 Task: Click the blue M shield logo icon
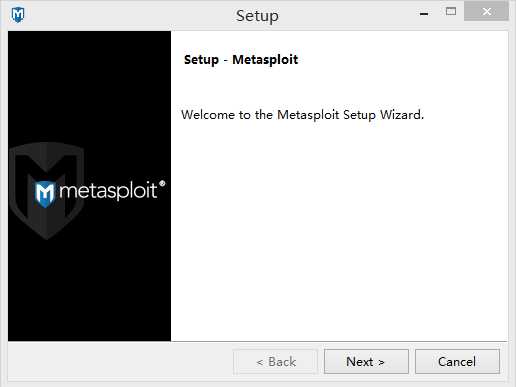pos(45,194)
